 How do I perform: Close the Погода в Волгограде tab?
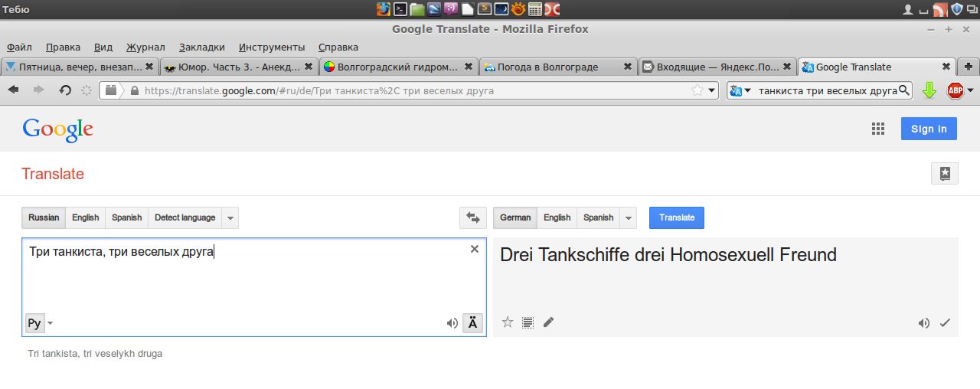[628, 67]
